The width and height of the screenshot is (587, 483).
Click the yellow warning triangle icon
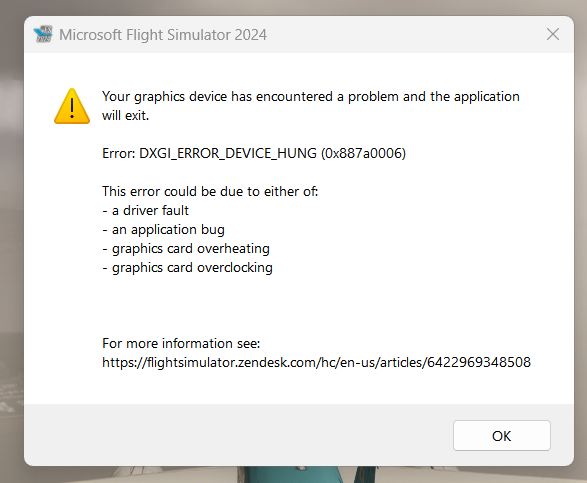point(72,106)
